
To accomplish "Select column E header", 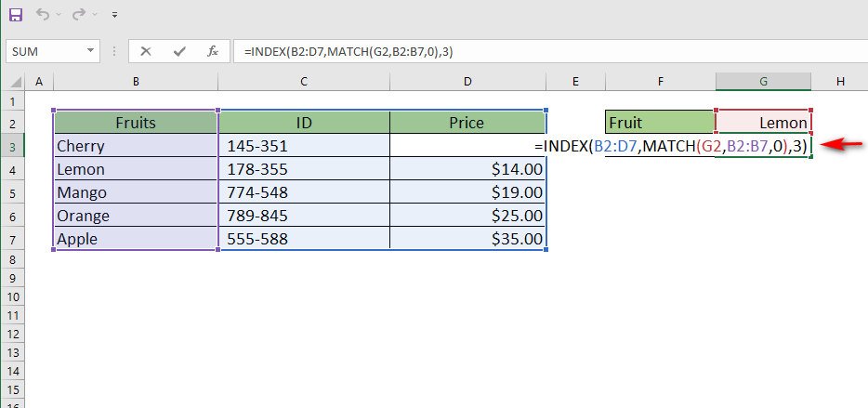I will point(575,82).
